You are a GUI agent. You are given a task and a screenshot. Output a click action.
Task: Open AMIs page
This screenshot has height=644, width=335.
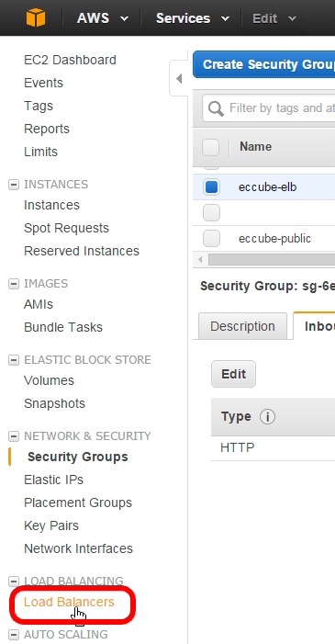39,304
